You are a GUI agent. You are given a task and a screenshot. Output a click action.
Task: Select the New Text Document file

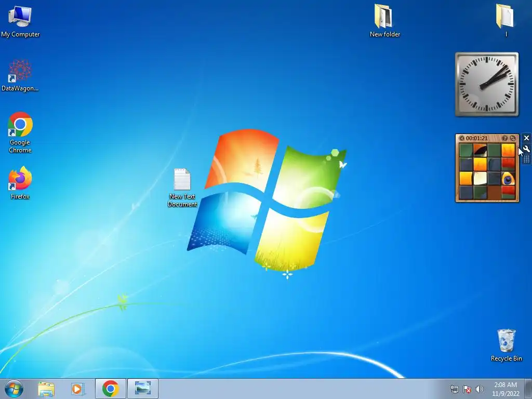(182, 188)
